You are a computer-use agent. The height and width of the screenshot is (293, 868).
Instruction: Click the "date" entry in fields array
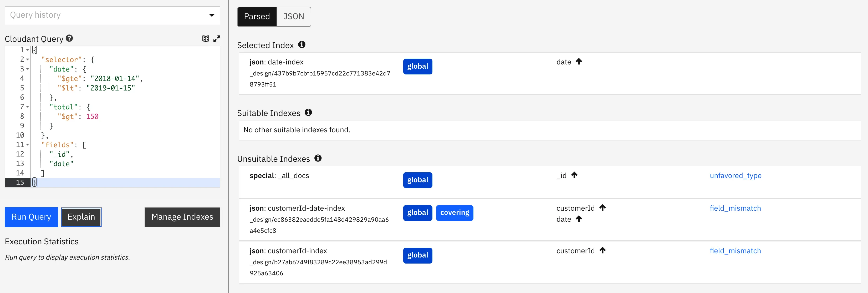click(x=61, y=164)
